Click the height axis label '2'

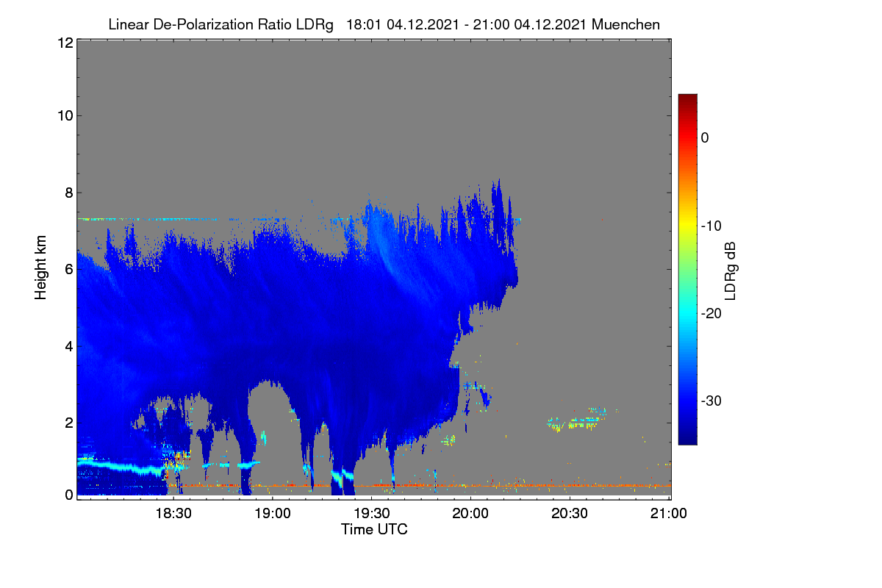click(69, 422)
